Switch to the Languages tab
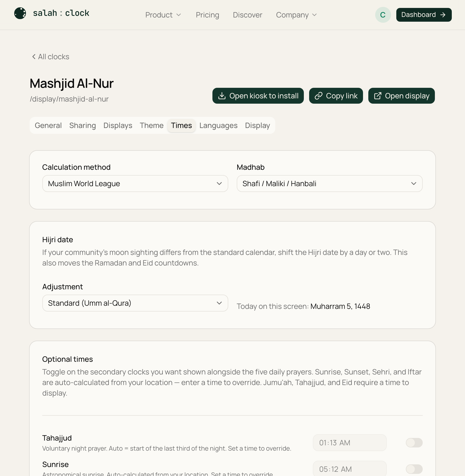The image size is (465, 476). (218, 125)
